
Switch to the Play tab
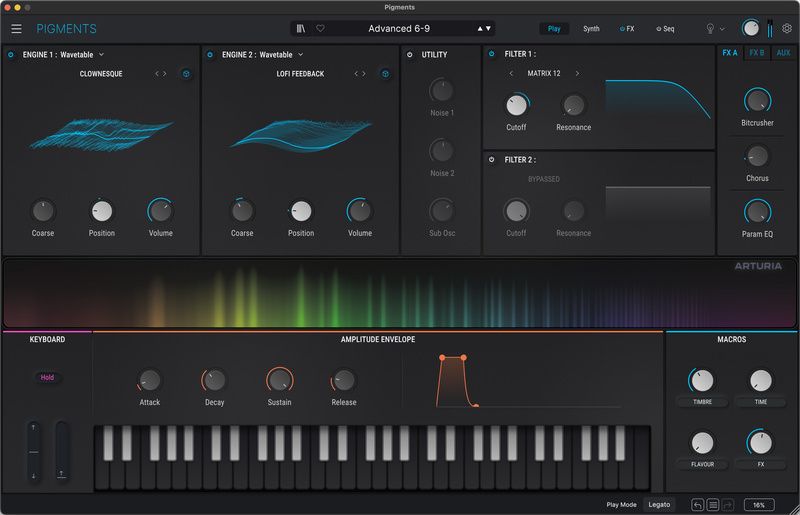[554, 29]
